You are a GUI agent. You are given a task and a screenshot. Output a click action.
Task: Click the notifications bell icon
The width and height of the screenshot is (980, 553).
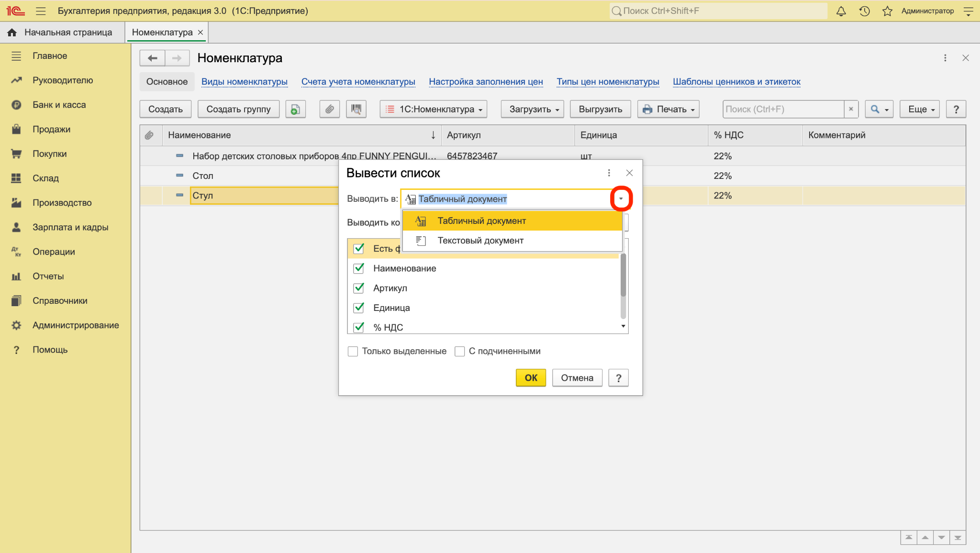pyautogui.click(x=841, y=11)
